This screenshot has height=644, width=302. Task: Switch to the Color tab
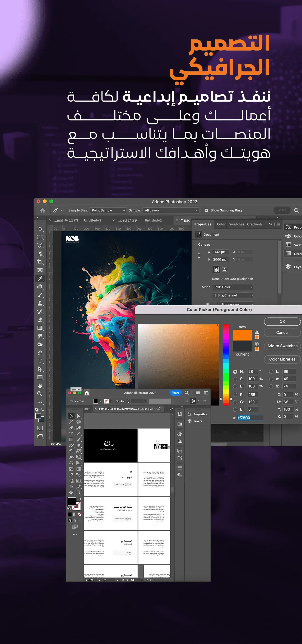point(221,224)
